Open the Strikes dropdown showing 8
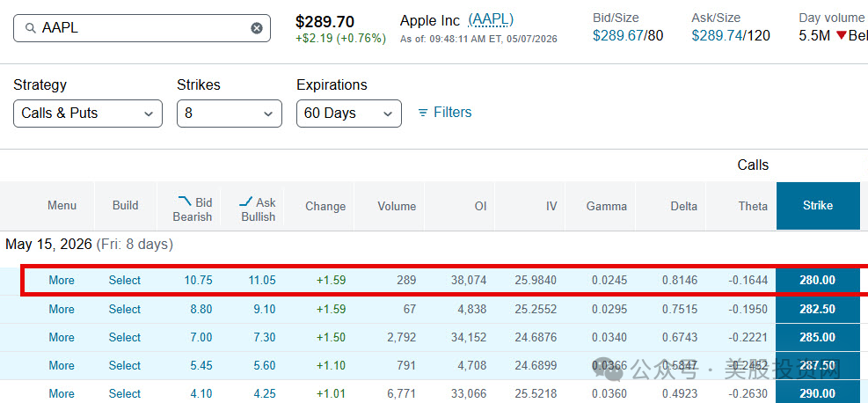 tap(230, 114)
